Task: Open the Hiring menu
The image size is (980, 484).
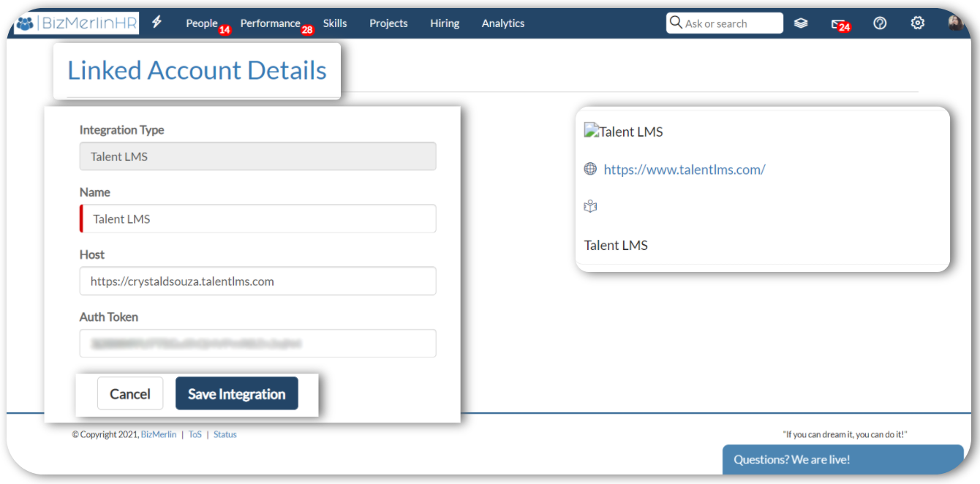Action: coord(445,23)
